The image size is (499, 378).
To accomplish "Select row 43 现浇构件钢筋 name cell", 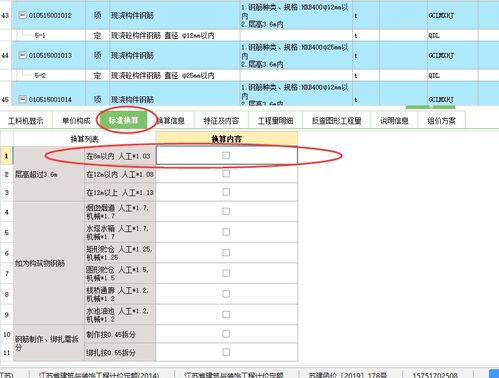I will [175, 15].
